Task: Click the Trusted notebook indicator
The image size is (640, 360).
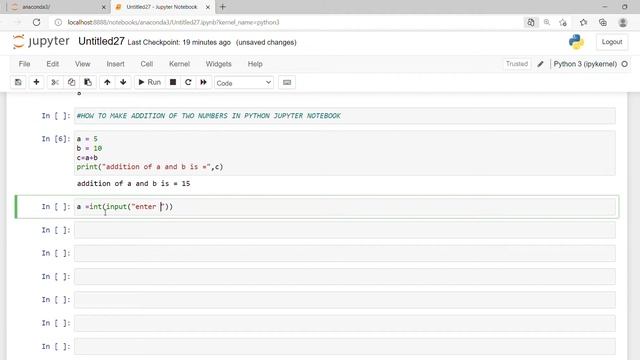Action: [517, 64]
